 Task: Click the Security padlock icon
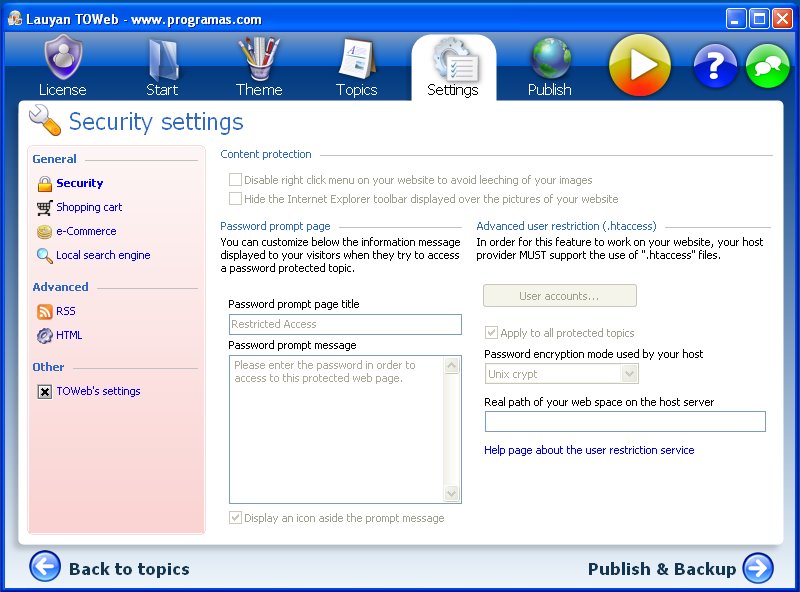[45, 184]
